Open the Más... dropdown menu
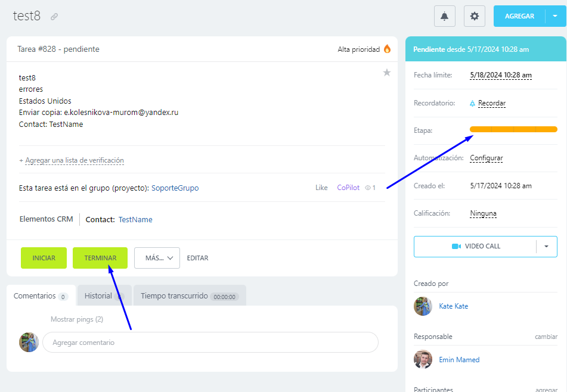Viewport: 567px width, 392px height. tap(157, 258)
